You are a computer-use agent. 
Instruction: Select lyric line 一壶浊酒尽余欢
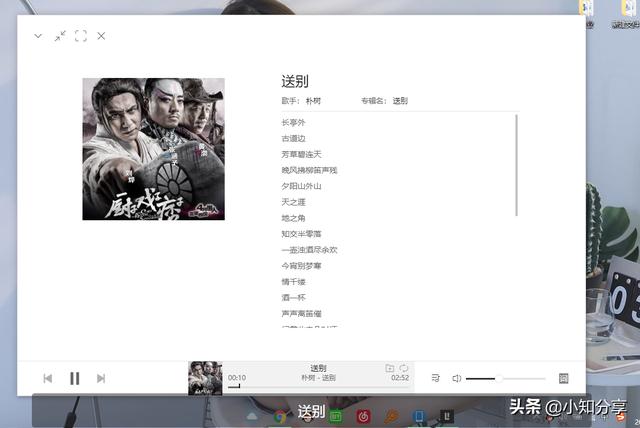coord(309,250)
